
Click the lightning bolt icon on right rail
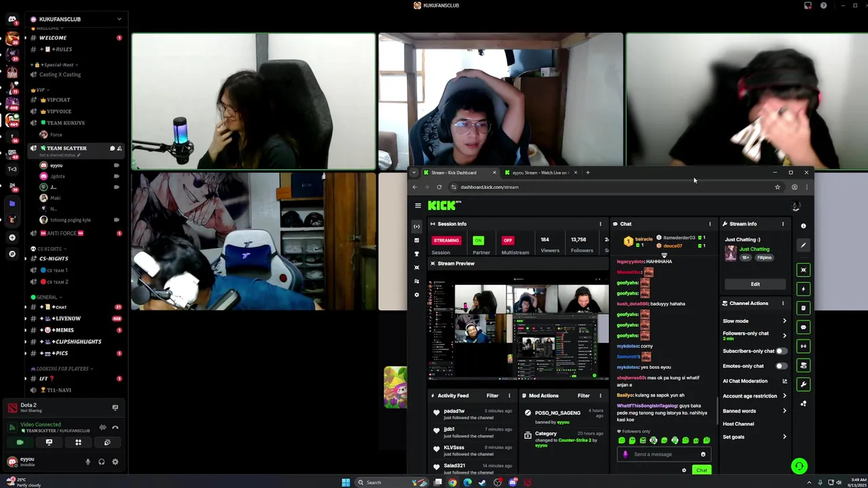pyautogui.click(x=804, y=289)
